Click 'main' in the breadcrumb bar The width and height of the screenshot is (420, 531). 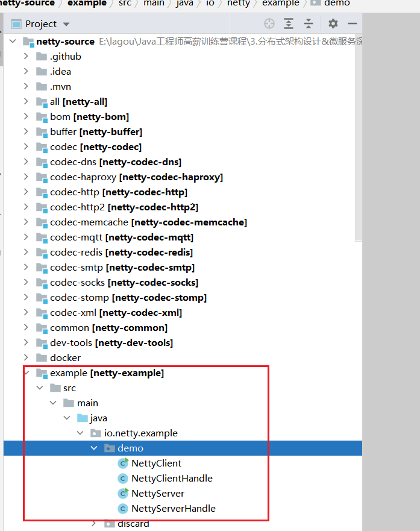[154, 3]
